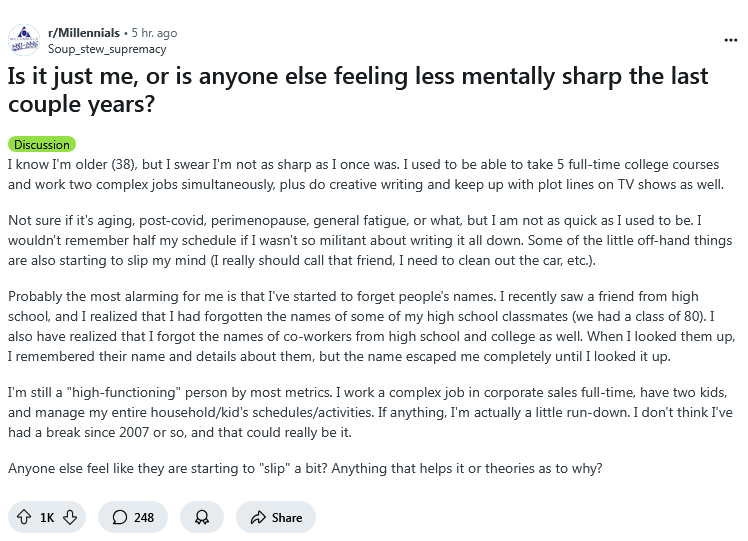Click the 5 hr. ago timestamp
The image size is (748, 541).
154,33
